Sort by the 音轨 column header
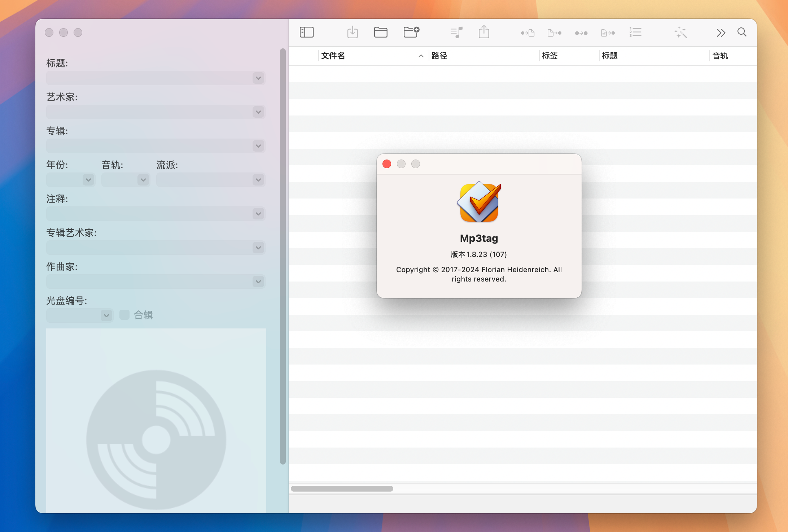Viewport: 788px width, 532px height. [733, 56]
